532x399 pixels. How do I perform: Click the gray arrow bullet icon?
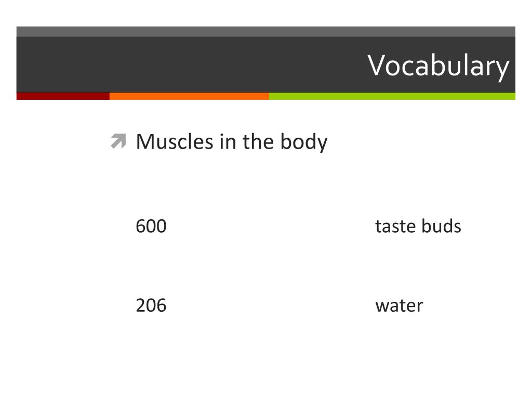click(118, 141)
